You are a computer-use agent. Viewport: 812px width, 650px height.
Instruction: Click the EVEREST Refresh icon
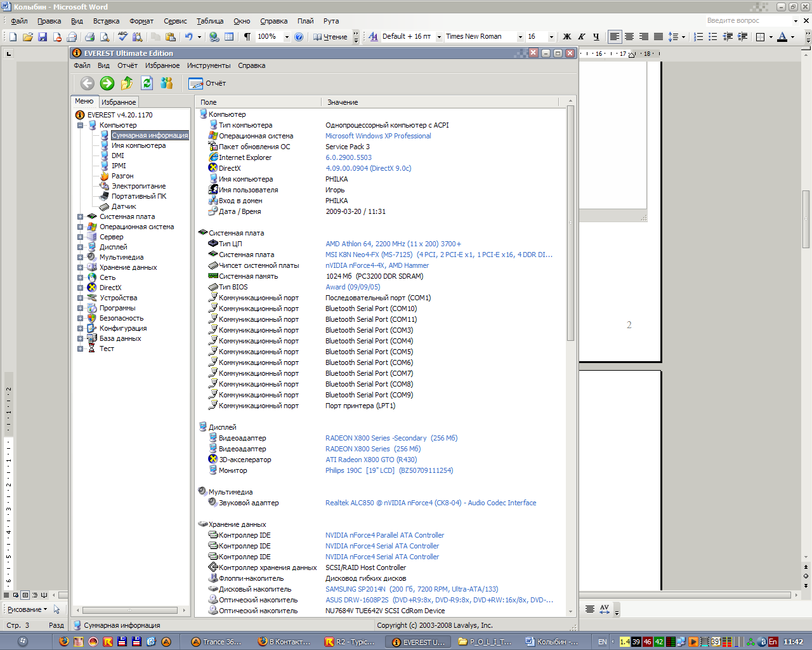tap(147, 83)
